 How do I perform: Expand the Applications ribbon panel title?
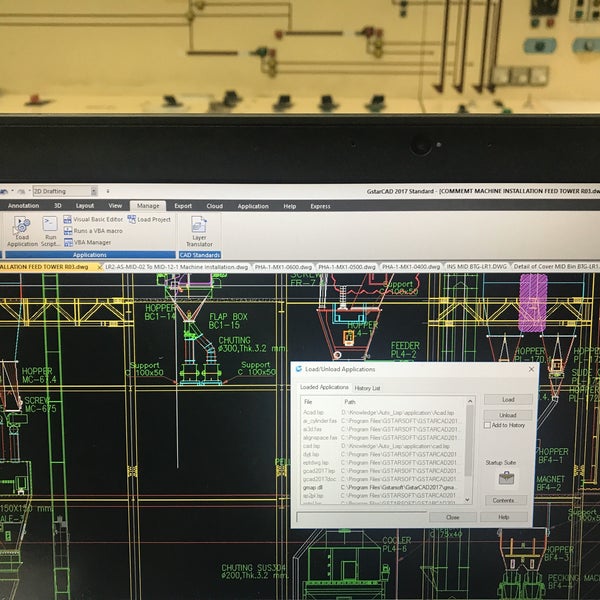88,255
